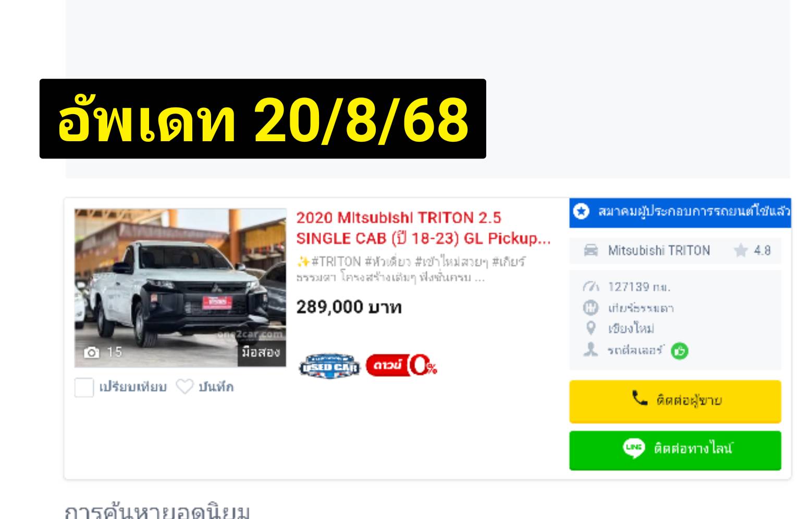The height and width of the screenshot is (519, 812).
Task: Click the green ติดต่อทางไลน์ LINE button
Action: coord(675,450)
